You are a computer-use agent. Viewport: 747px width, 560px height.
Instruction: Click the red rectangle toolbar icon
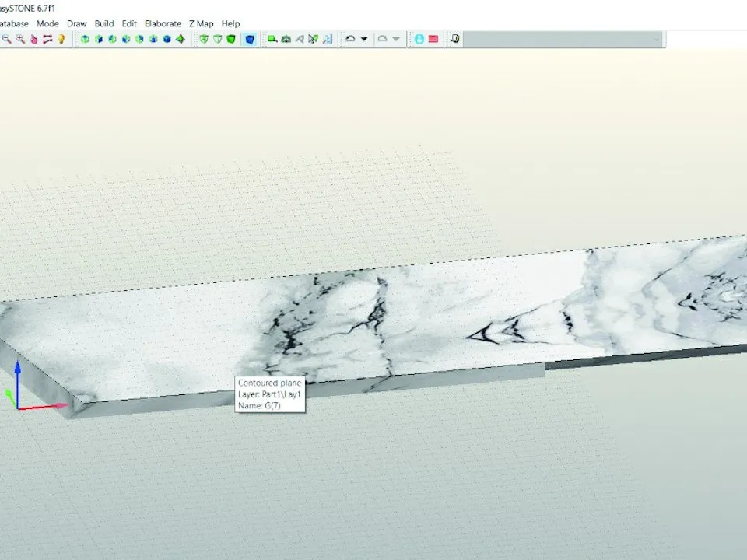point(433,39)
